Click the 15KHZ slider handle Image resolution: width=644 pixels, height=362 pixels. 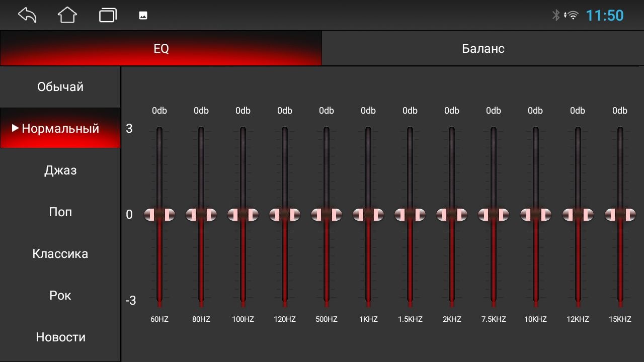(620, 215)
